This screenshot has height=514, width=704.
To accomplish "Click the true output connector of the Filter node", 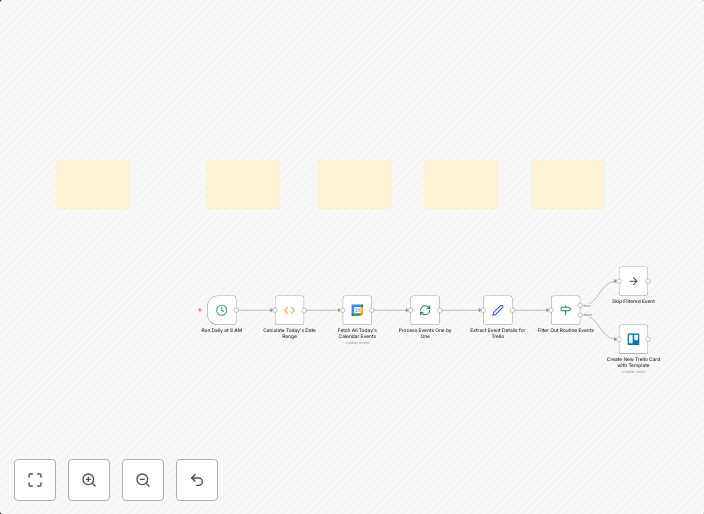I will (581, 305).
